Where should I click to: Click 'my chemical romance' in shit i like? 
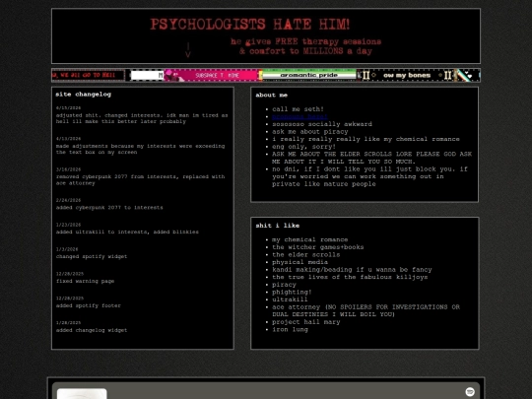(x=309, y=239)
